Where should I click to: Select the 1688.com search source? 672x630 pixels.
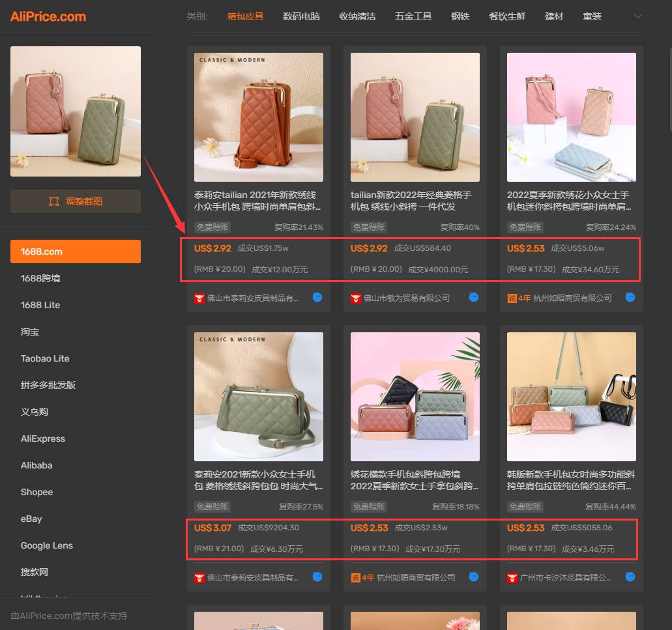[76, 251]
